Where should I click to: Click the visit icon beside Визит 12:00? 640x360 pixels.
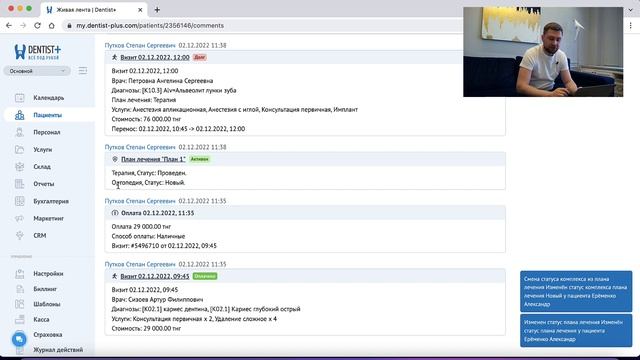click(x=115, y=58)
